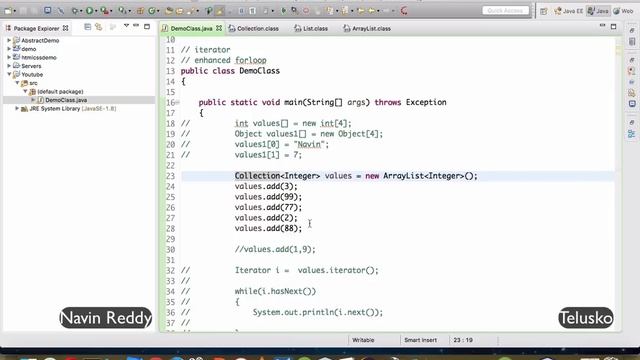Screen dimensions: 640x360
Task: Click line values.add(99);
Action: coord(268,197)
